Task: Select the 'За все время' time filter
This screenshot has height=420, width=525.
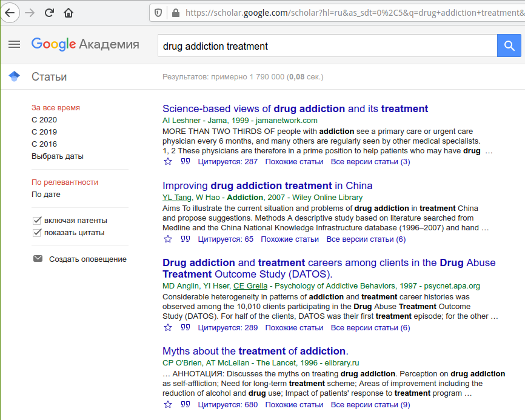Action: 56,108
